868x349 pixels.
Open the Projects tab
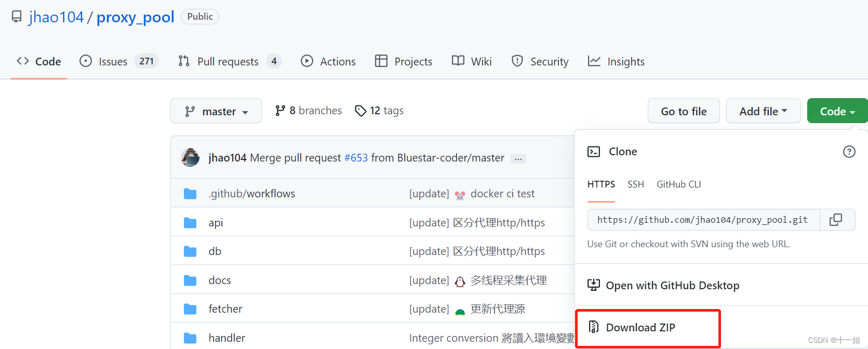404,61
